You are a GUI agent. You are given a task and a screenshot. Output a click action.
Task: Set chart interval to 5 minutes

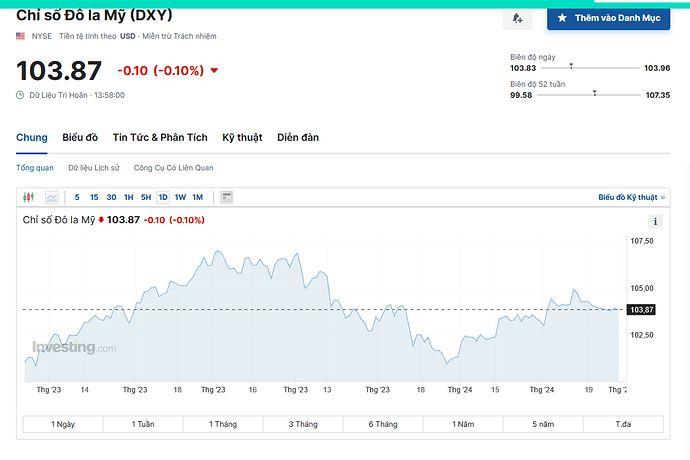pyautogui.click(x=77, y=197)
